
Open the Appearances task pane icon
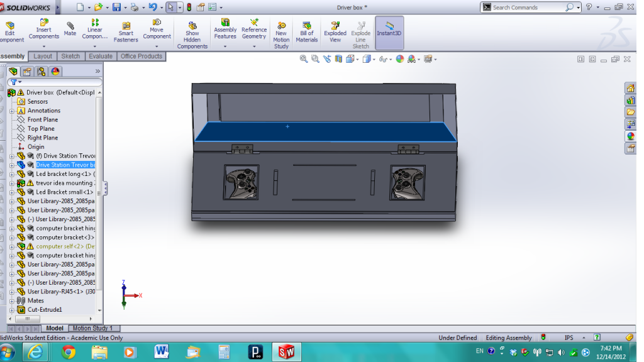tap(630, 136)
